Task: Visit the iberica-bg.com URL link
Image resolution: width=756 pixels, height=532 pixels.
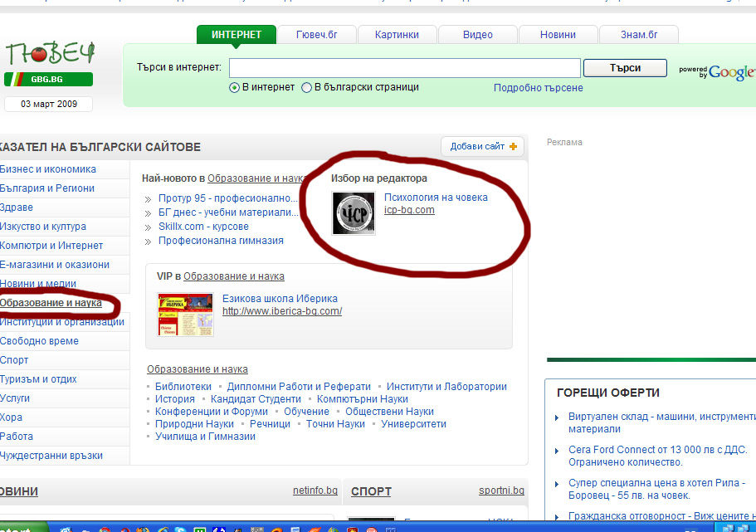Action: [x=282, y=311]
